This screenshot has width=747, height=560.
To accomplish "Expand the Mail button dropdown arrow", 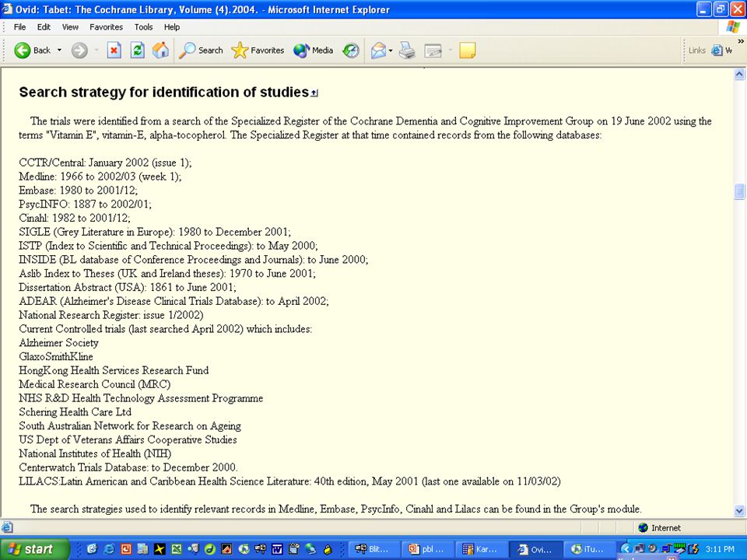I will click(391, 50).
